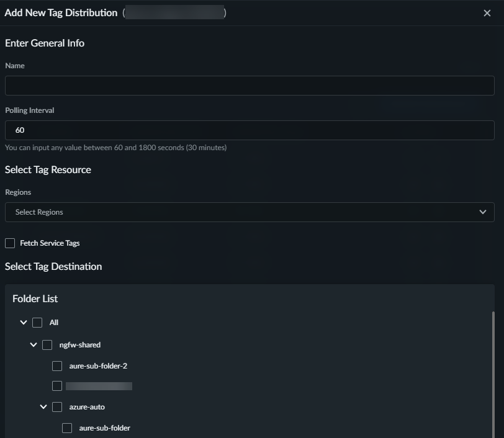This screenshot has width=504, height=438.
Task: Close the Add New Tag Distribution dialog
Action: pos(487,13)
